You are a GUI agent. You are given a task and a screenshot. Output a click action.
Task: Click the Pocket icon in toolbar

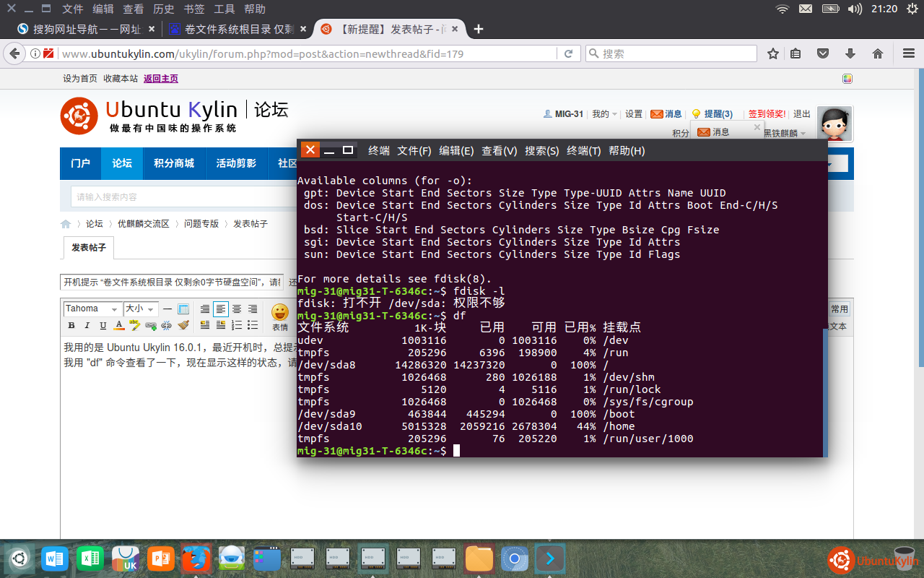pyautogui.click(x=823, y=53)
